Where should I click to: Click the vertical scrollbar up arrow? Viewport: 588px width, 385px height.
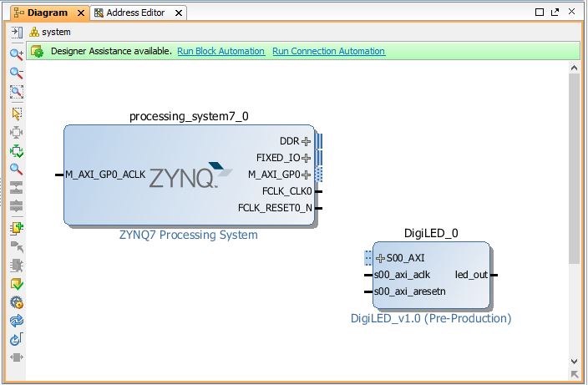click(x=574, y=68)
